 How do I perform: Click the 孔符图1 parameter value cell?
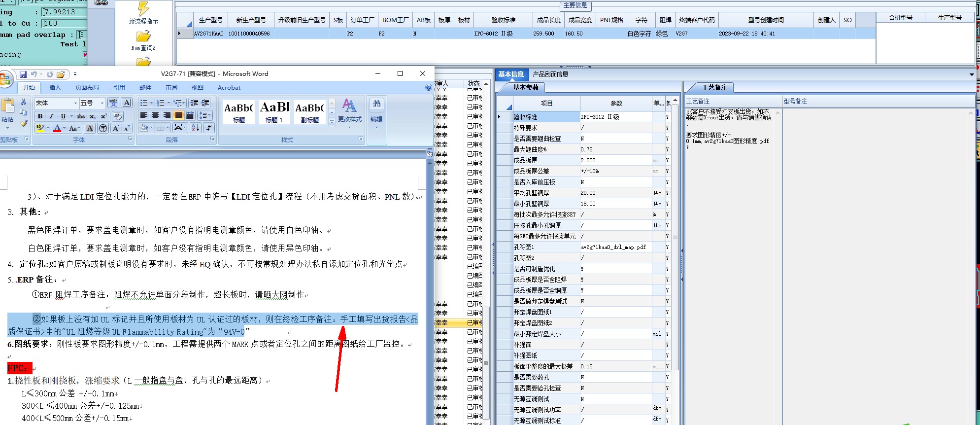point(616,247)
